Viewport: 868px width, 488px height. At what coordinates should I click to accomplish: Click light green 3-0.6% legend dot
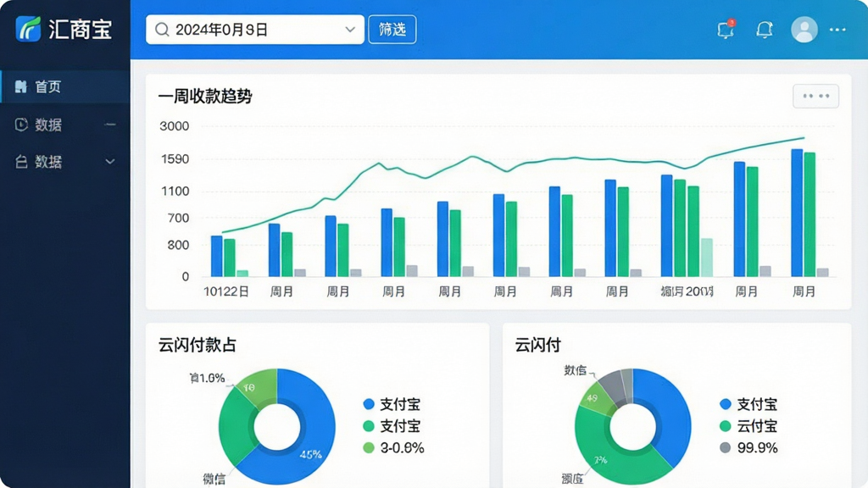(369, 447)
